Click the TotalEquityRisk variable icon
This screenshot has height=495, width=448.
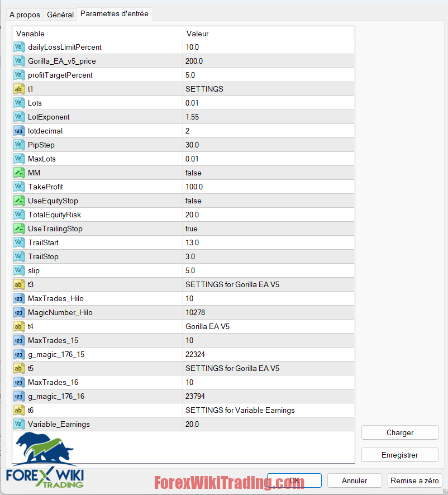[19, 215]
